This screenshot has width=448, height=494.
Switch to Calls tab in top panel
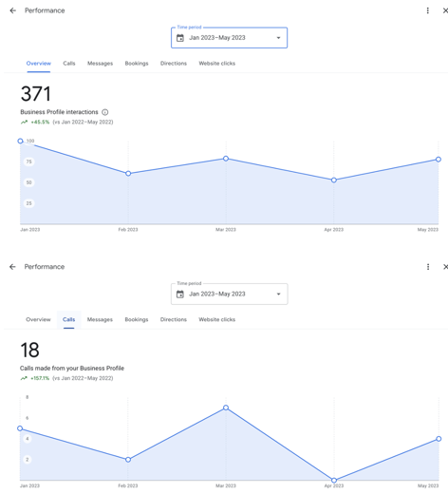click(69, 64)
